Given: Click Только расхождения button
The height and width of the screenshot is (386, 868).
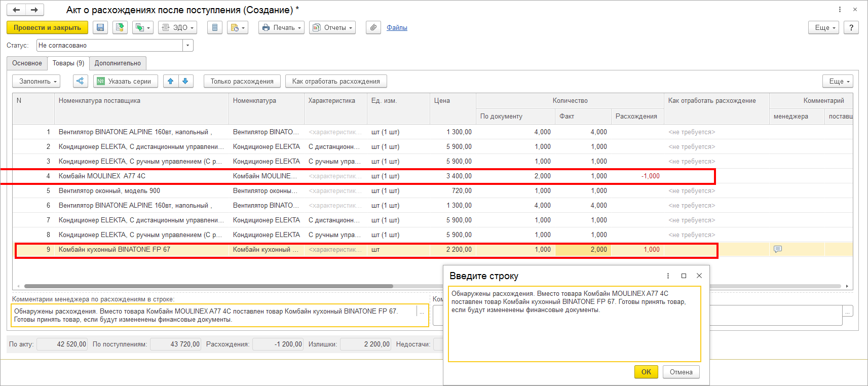Looking at the screenshot, I should 242,81.
